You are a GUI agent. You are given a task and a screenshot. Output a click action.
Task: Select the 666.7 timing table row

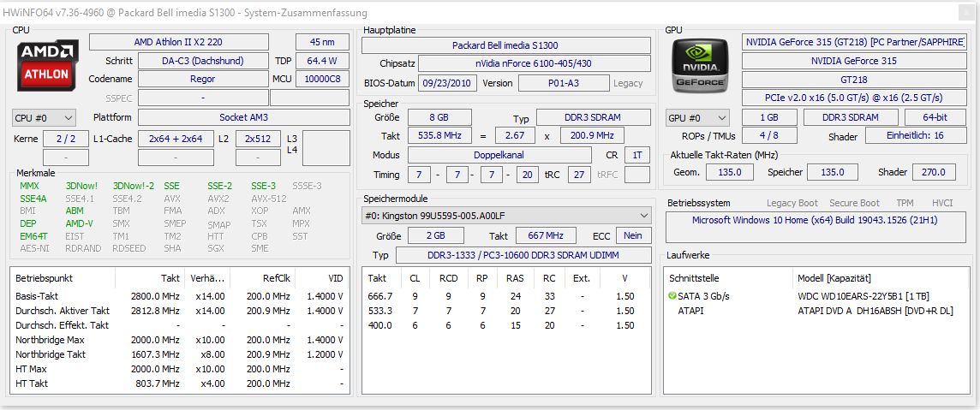click(x=505, y=296)
